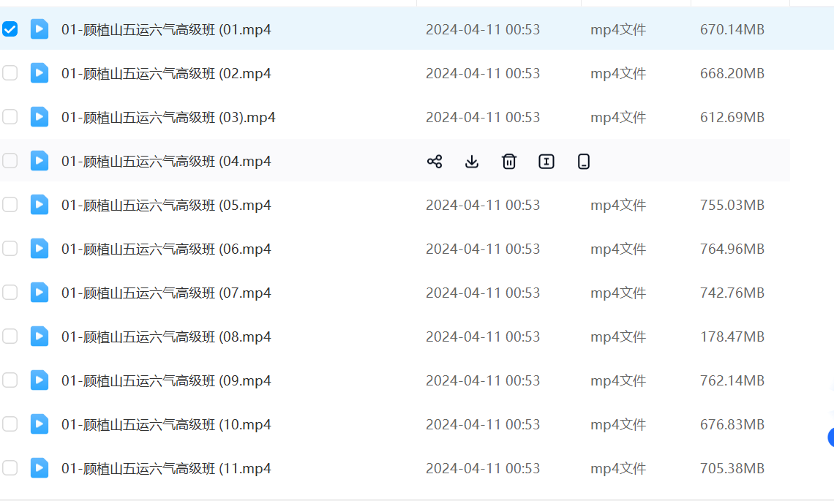
Task: Click the mobile device icon in hovered row
Action: 584,162
